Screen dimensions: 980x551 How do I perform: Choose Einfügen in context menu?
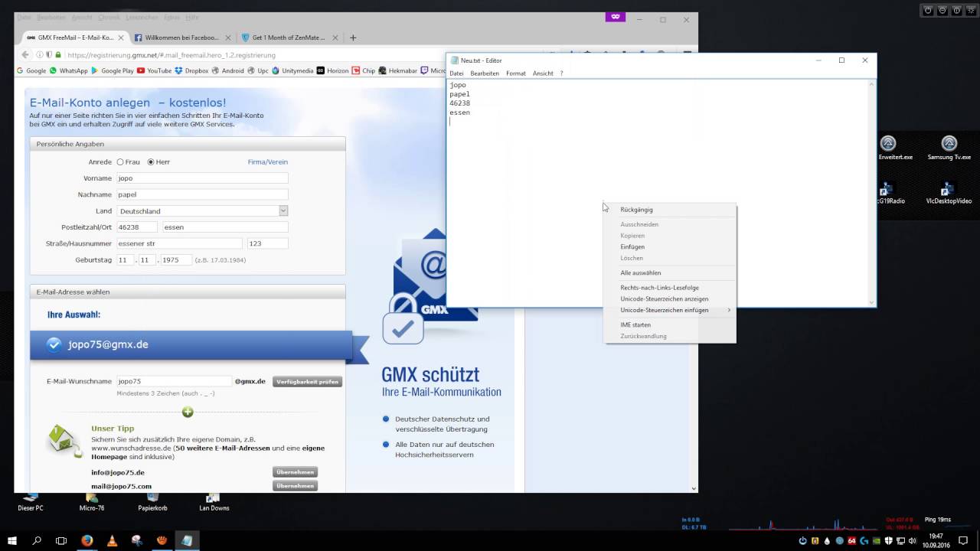pyautogui.click(x=669, y=247)
